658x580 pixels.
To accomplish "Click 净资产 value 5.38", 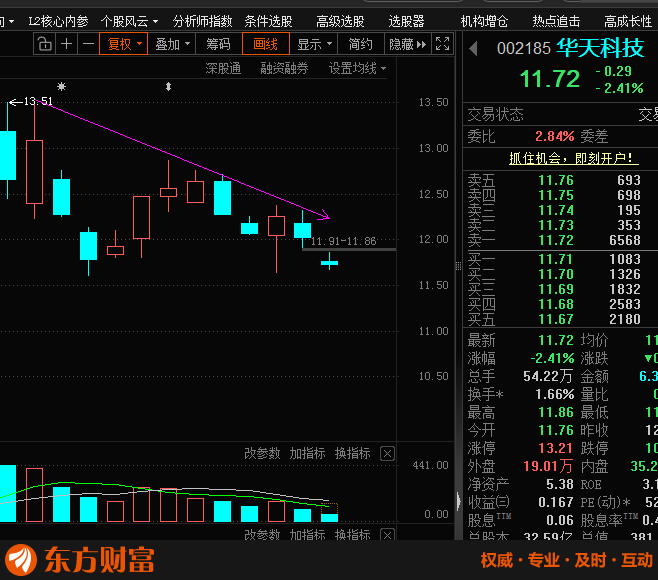I will [560, 485].
